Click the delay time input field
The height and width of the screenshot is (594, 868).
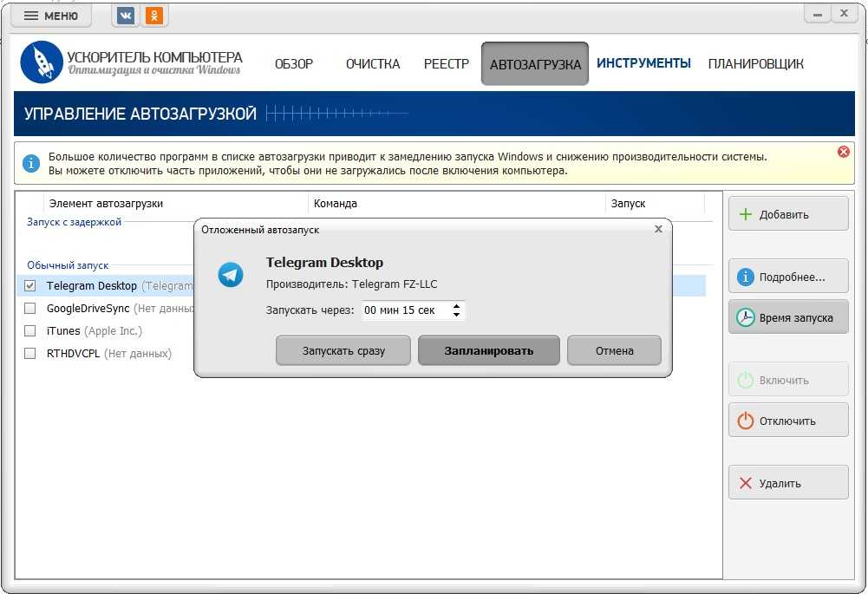[x=403, y=310]
